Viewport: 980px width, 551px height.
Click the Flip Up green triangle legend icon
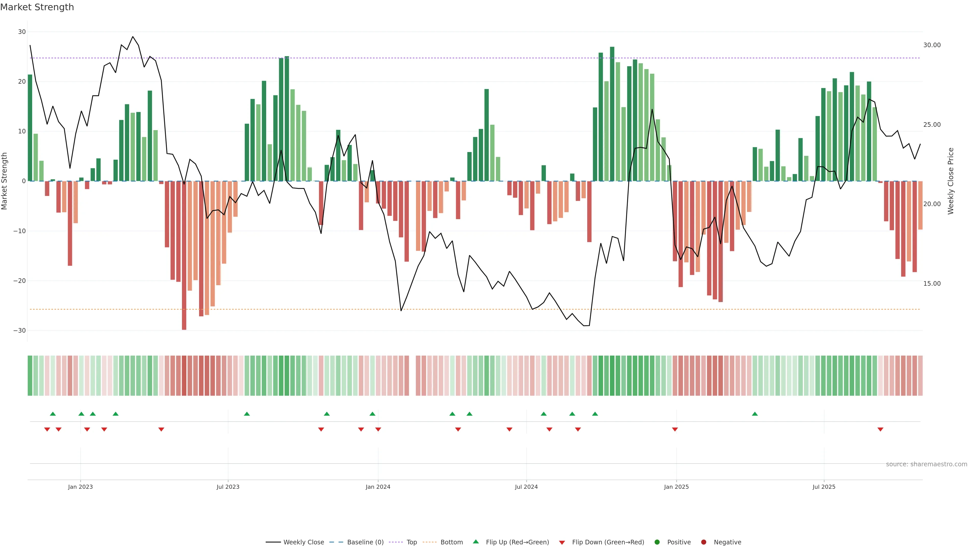pos(475,542)
